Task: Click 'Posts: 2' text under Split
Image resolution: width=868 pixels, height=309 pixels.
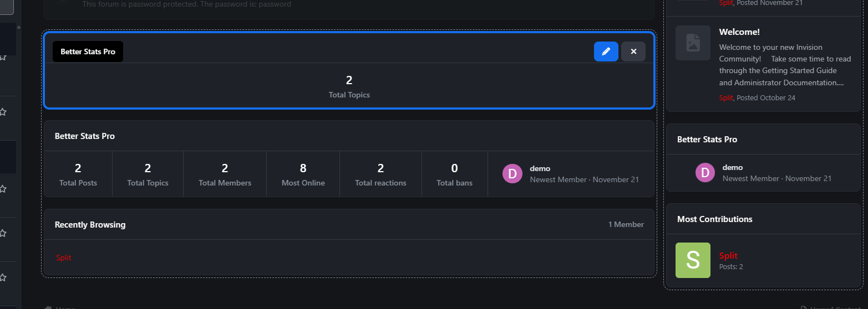Action: coord(731,267)
